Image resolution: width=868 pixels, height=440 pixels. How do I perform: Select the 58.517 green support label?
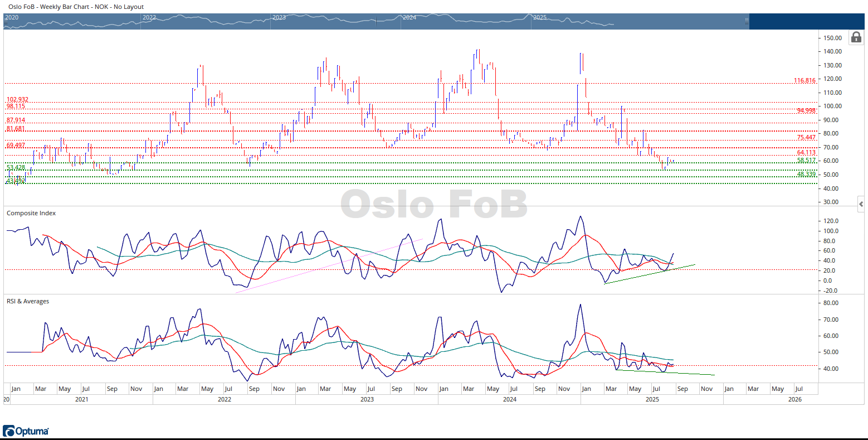pyautogui.click(x=806, y=161)
